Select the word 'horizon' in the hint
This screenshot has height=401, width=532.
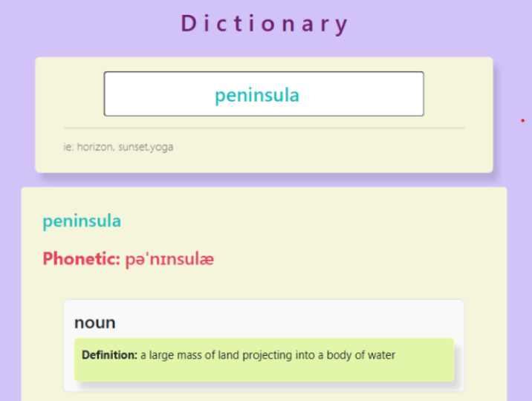[x=95, y=147]
